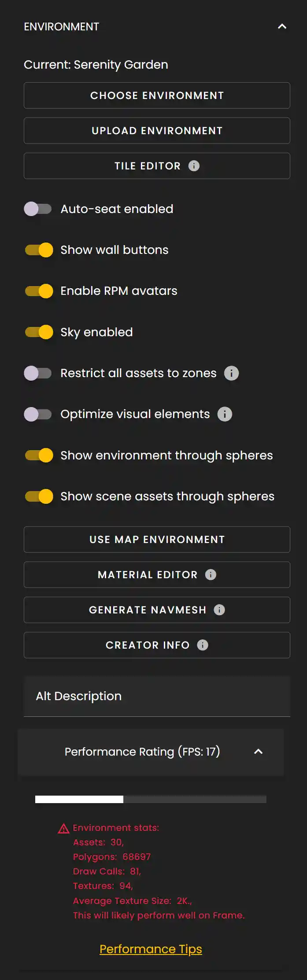The image size is (307, 980).
Task: Click the performance rating progress bar
Action: 151,800
